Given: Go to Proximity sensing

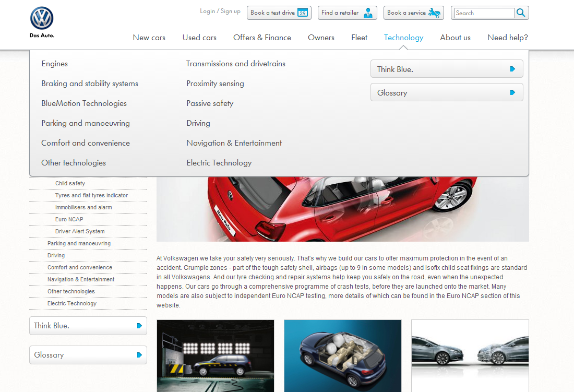Looking at the screenshot, I should click(x=215, y=84).
